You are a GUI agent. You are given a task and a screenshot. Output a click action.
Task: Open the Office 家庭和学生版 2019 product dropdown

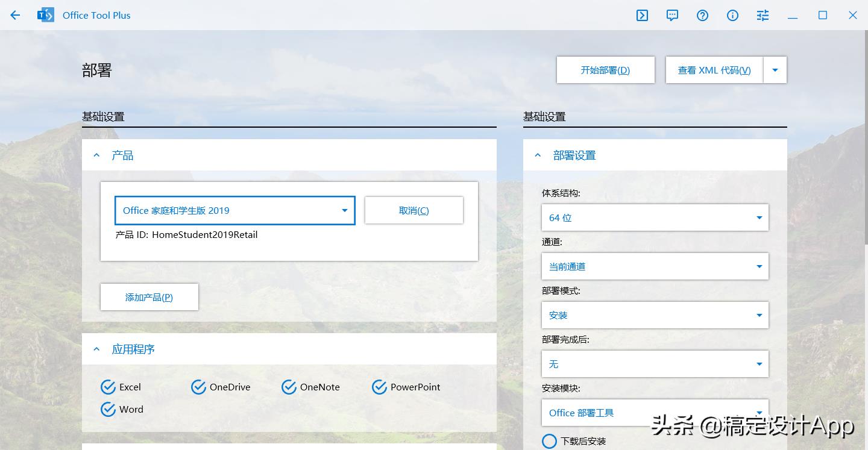(235, 210)
